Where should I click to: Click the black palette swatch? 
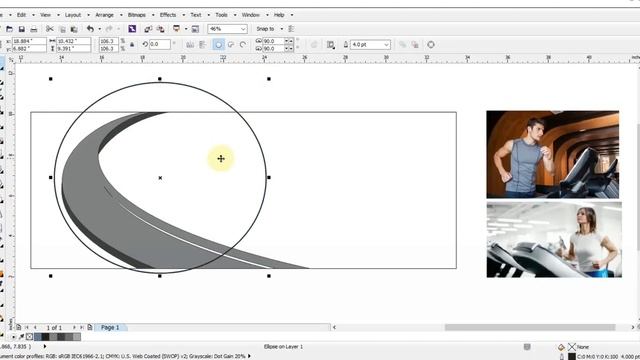(x=45, y=337)
